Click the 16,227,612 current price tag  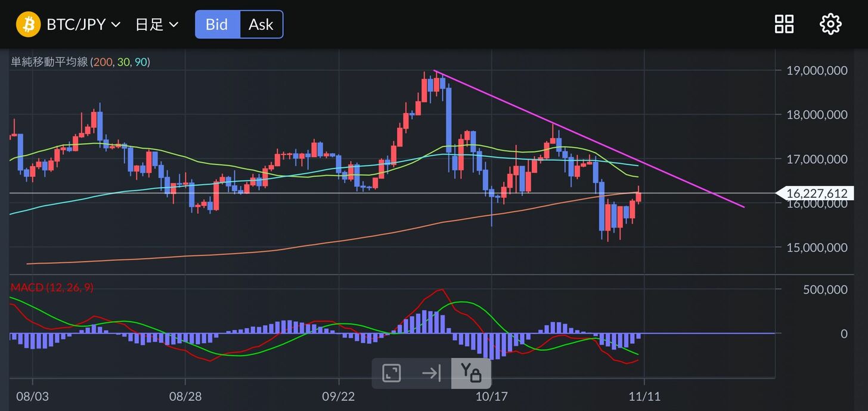click(x=816, y=193)
